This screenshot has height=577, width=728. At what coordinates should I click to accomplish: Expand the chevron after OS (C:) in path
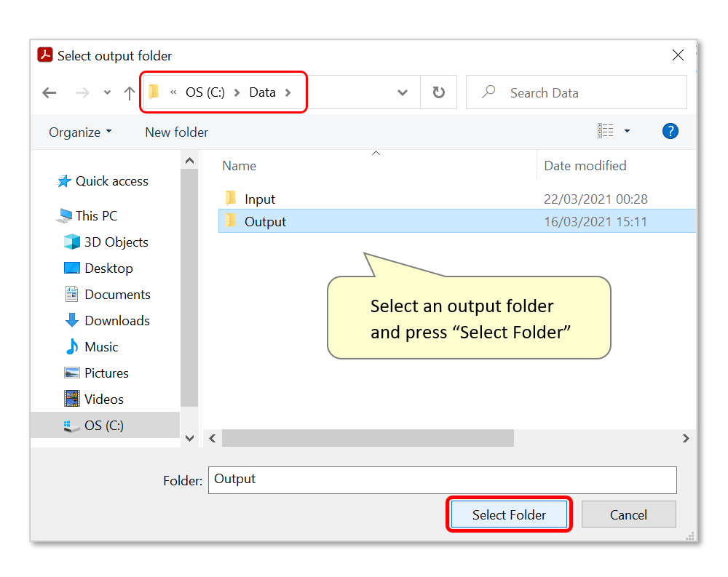point(237,93)
